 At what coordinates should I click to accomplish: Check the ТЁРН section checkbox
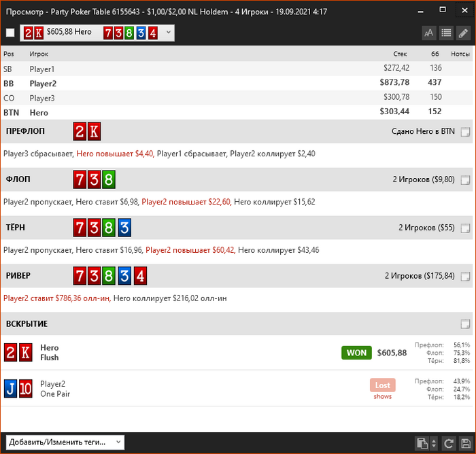coord(465,228)
